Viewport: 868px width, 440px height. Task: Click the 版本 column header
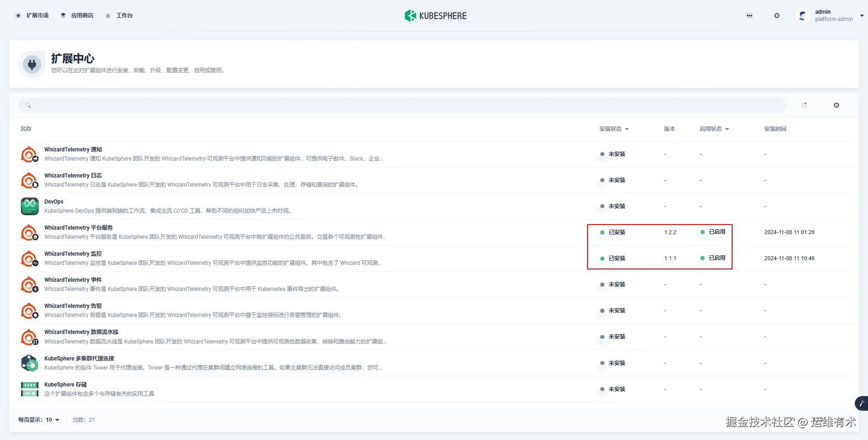(x=669, y=129)
